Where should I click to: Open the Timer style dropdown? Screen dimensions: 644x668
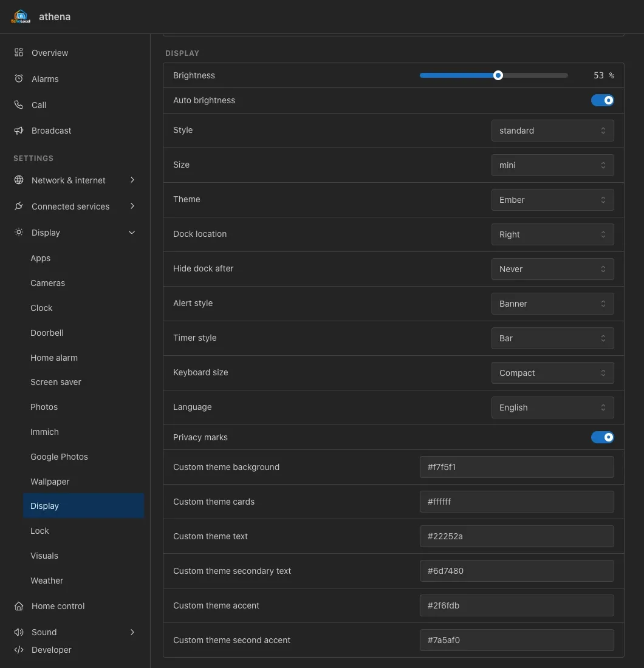point(552,338)
